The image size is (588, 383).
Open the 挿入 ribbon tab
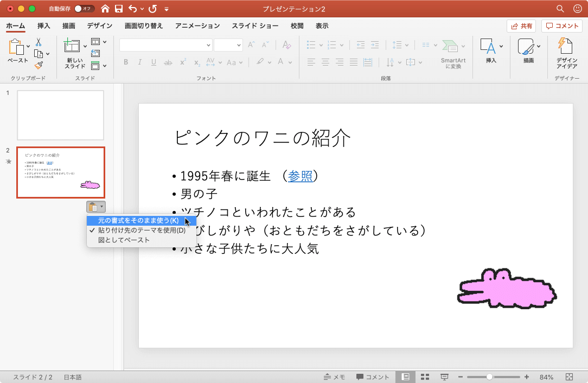pos(44,25)
